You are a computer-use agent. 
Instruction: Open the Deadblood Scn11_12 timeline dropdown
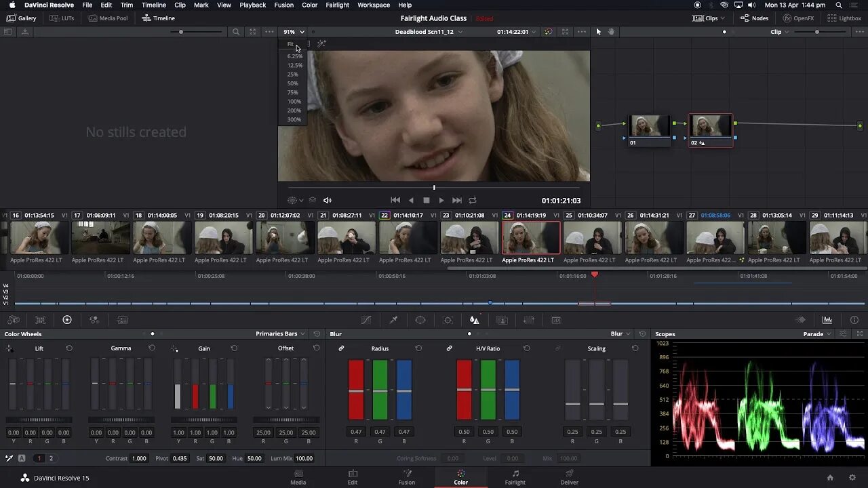pos(429,32)
